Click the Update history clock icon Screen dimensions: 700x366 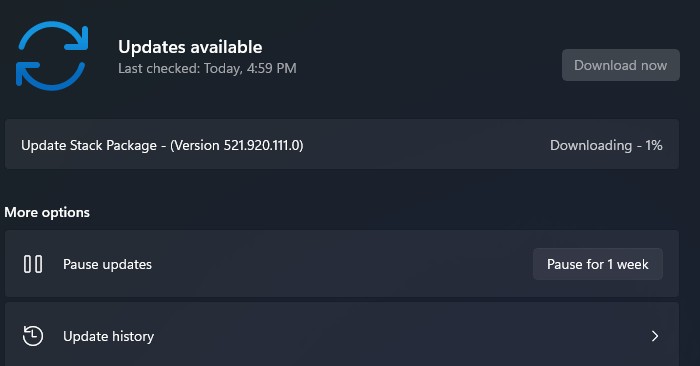[x=33, y=336]
